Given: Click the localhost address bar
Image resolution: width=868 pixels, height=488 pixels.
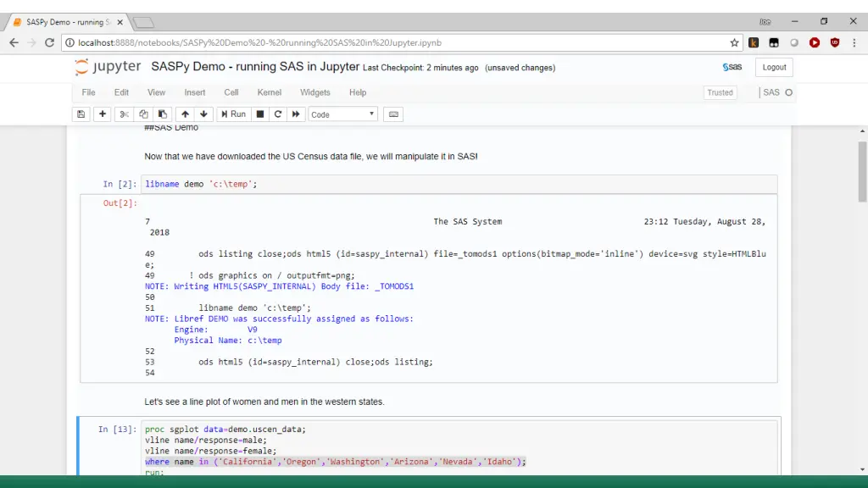Looking at the screenshot, I should [x=401, y=42].
